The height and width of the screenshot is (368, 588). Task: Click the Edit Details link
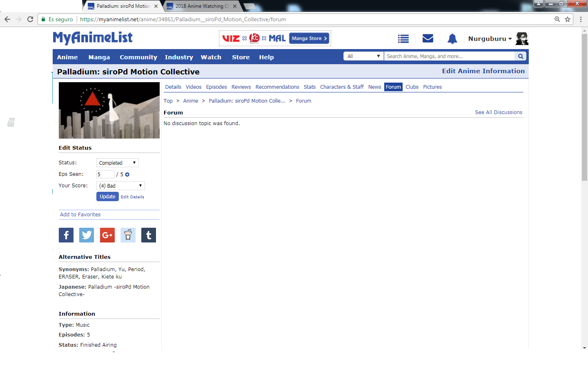[132, 197]
